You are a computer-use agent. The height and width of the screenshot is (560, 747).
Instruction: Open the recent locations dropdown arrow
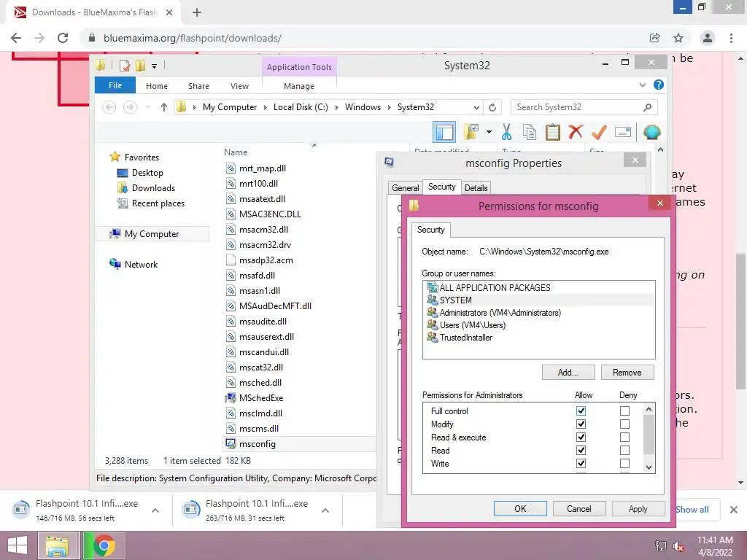click(147, 107)
